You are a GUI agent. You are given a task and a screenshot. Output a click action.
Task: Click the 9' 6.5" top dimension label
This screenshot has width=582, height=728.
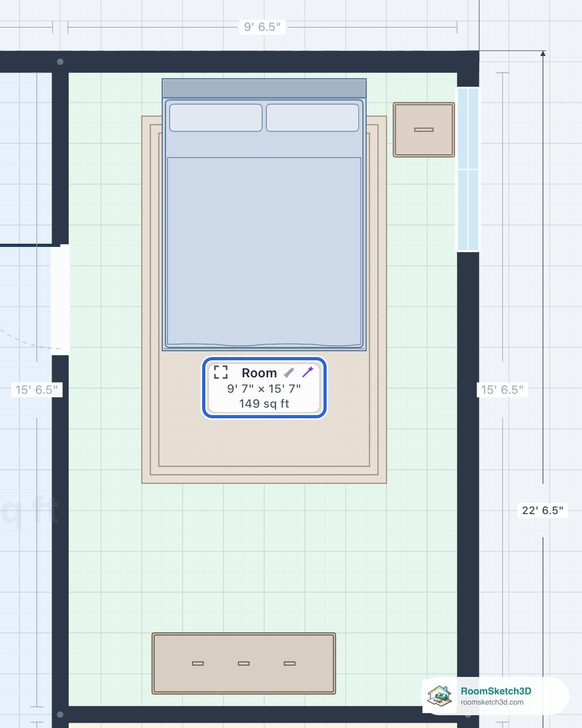[262, 27]
